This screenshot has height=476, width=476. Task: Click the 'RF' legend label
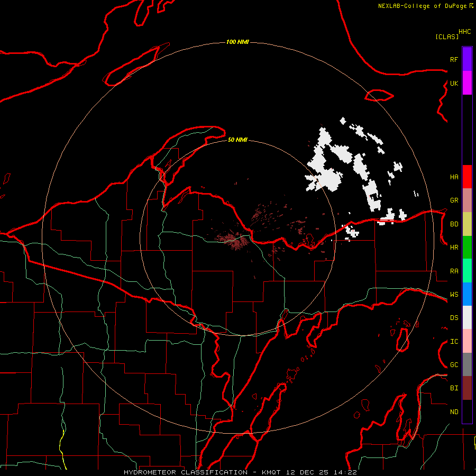[454, 59]
